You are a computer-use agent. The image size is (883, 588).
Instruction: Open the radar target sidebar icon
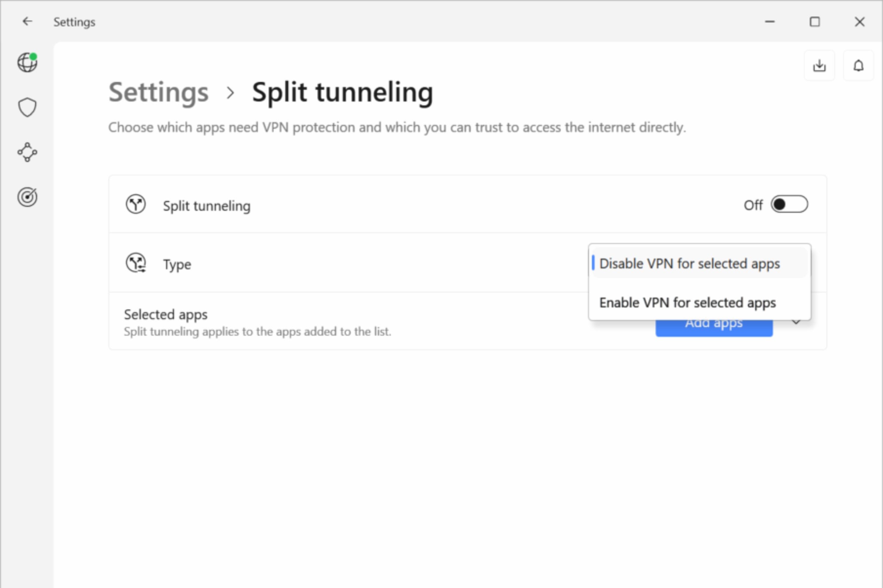27,197
